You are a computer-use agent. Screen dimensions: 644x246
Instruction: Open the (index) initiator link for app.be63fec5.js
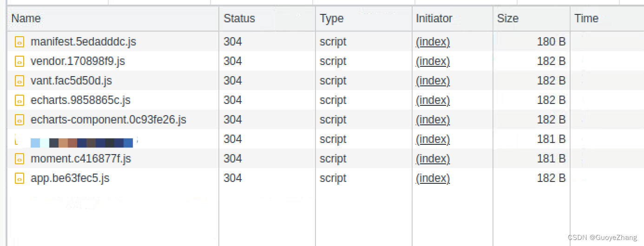433,178
